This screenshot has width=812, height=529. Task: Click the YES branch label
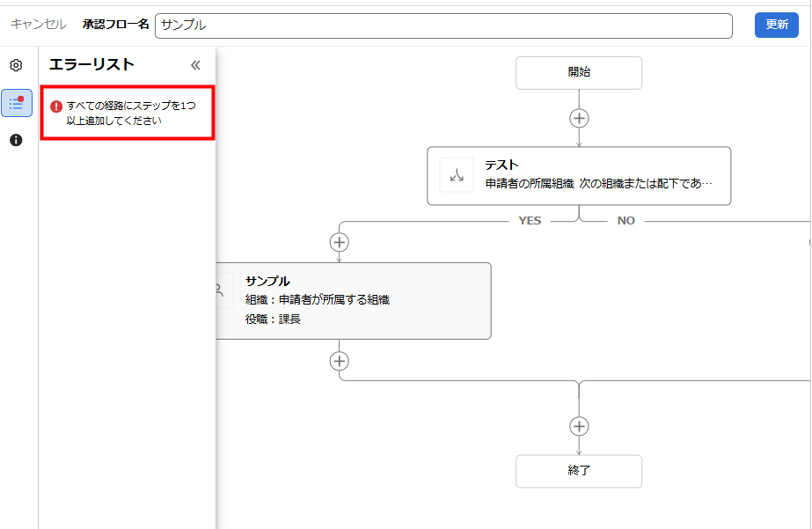[x=530, y=221]
